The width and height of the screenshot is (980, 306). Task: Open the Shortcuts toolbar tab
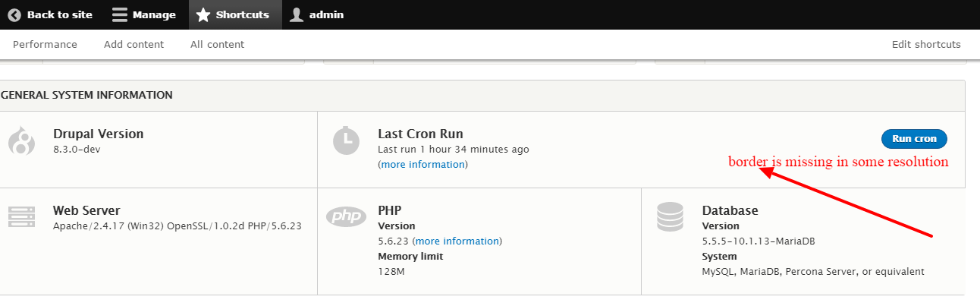tap(242, 14)
